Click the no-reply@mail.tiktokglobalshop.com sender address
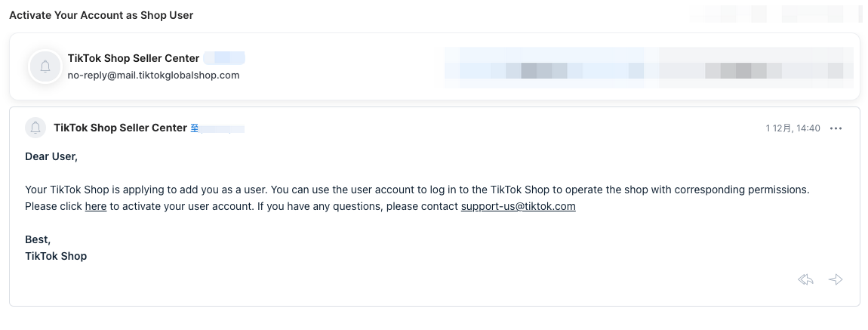The width and height of the screenshot is (868, 330). pyautogui.click(x=153, y=76)
